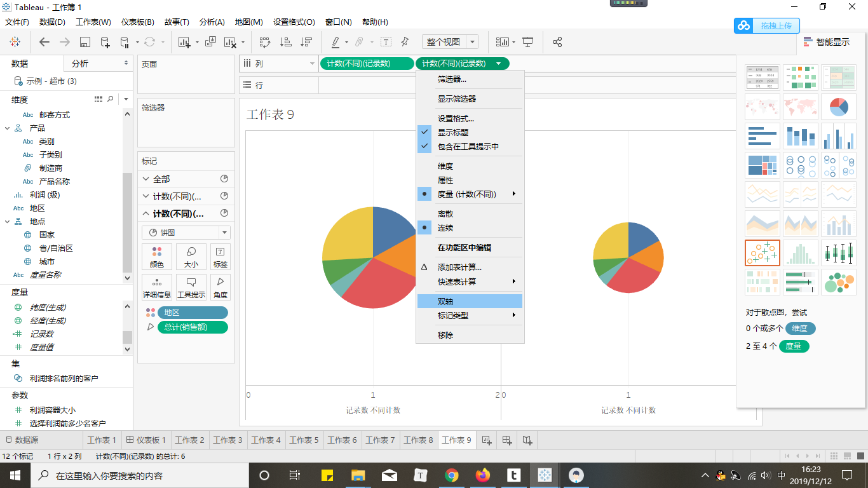
Task: Choose 双轴 from the context menu
Action: point(470,301)
